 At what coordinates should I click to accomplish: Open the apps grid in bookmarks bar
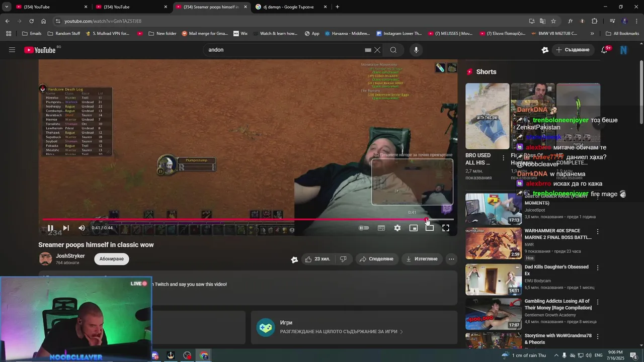click(x=9, y=34)
